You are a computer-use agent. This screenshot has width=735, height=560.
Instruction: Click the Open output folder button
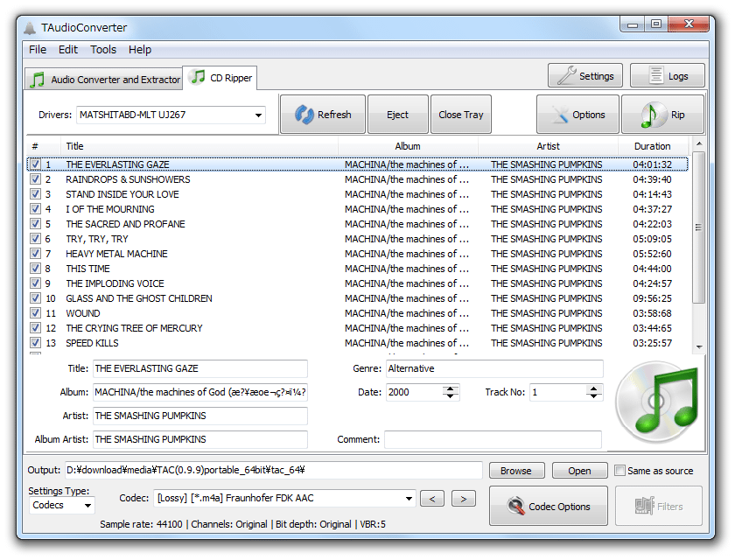point(579,471)
